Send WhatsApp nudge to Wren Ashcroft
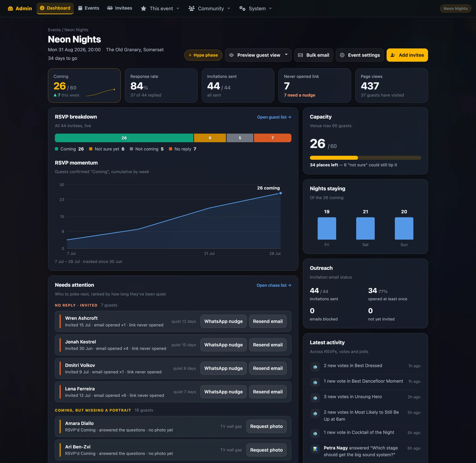 point(223,321)
